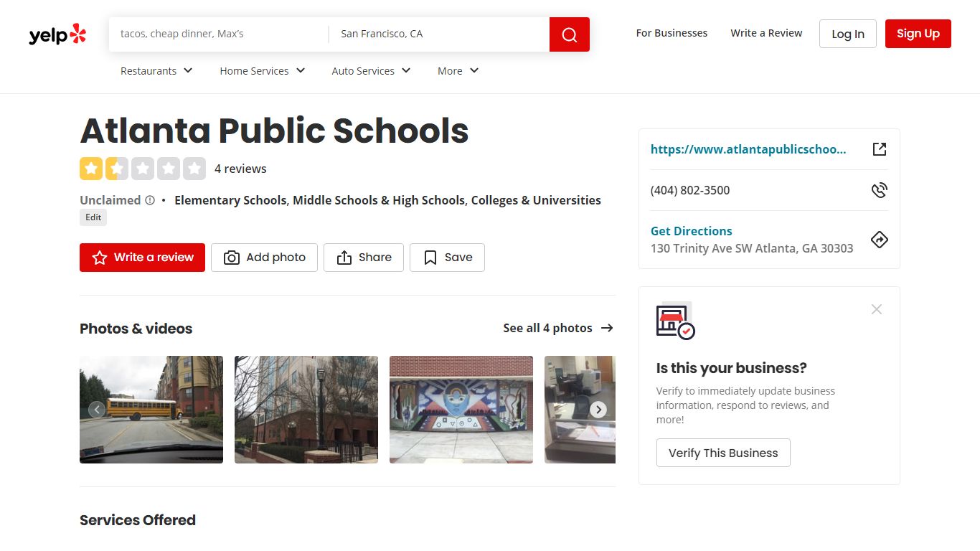Click the Unclaimed info circle icon

click(x=150, y=200)
